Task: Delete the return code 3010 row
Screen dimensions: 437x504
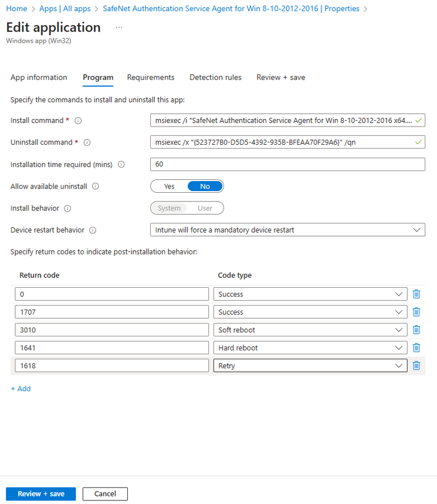Action: pyautogui.click(x=416, y=330)
